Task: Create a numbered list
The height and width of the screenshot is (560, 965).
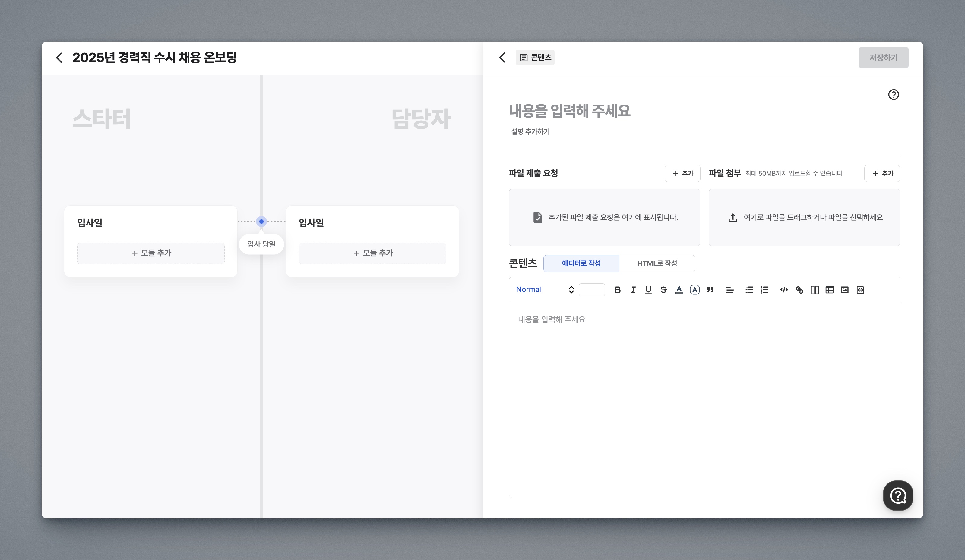Action: point(764,290)
